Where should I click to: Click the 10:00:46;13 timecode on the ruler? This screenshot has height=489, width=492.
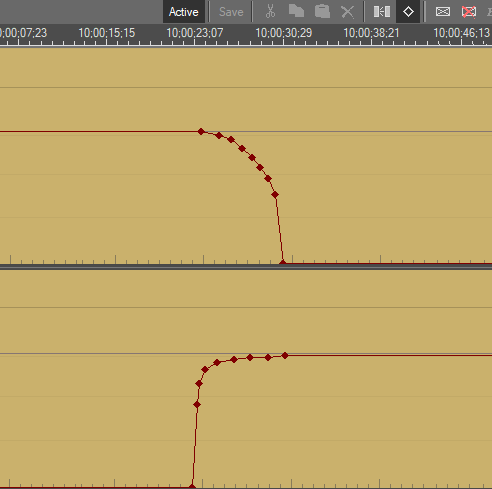[462, 33]
